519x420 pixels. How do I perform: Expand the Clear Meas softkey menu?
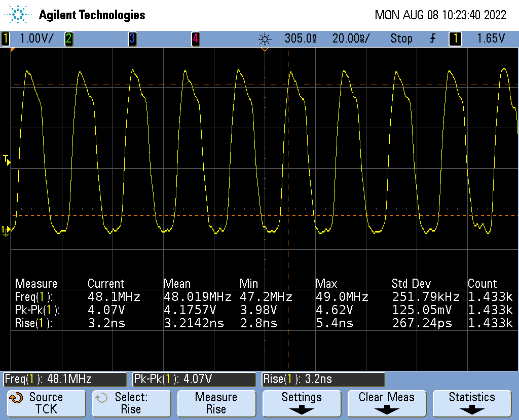[386, 403]
